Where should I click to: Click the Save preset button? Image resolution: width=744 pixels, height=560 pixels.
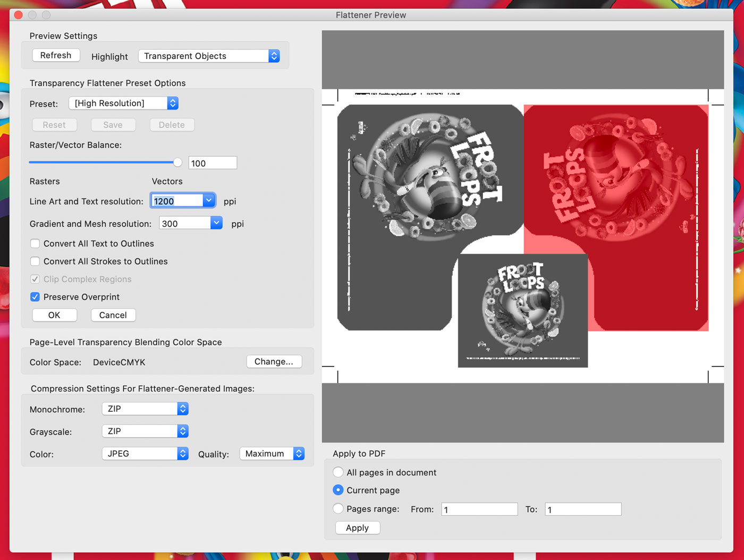(x=113, y=125)
